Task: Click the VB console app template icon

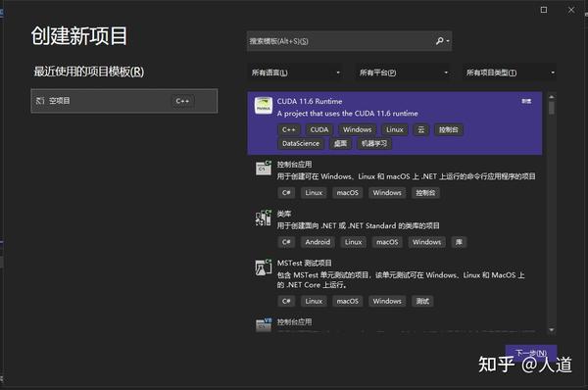Action: pos(264,324)
